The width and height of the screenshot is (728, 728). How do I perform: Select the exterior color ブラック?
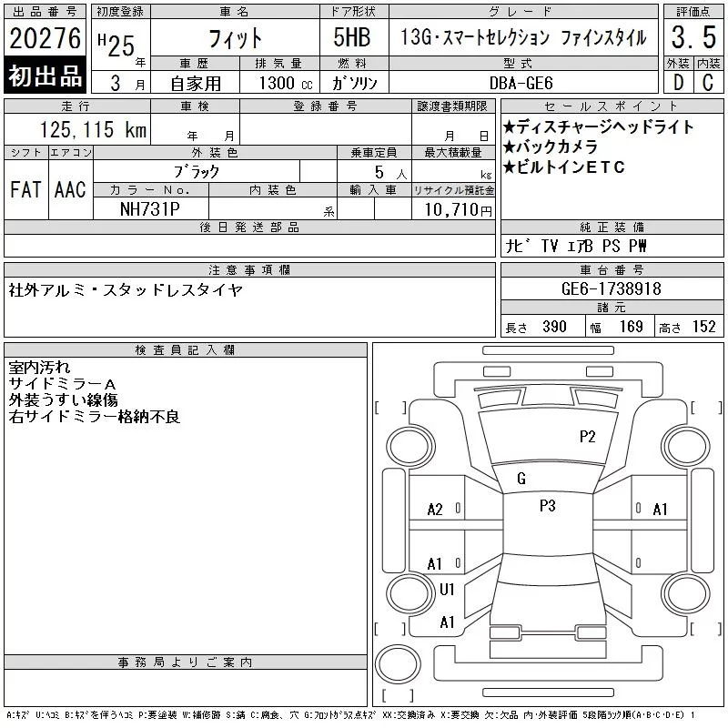(197, 172)
